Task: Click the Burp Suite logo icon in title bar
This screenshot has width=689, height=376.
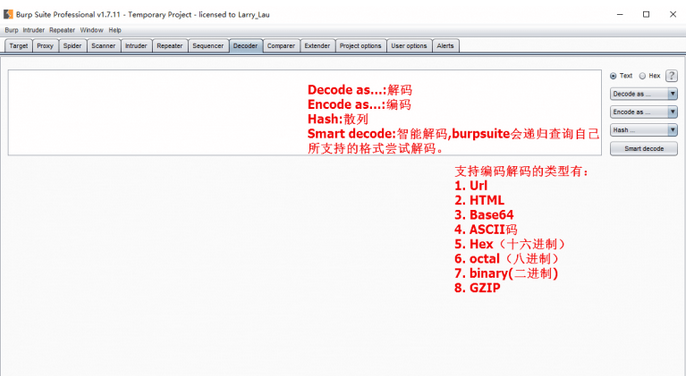Action: click(8, 14)
